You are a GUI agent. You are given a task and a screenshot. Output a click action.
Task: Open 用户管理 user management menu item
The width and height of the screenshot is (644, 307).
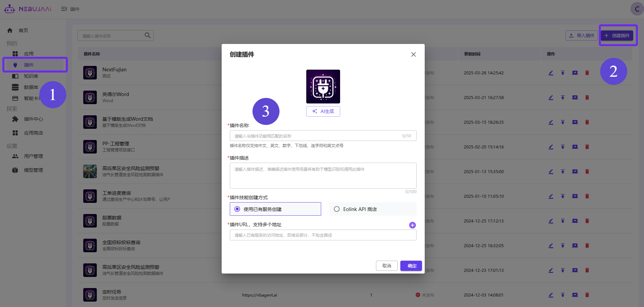(x=33, y=156)
